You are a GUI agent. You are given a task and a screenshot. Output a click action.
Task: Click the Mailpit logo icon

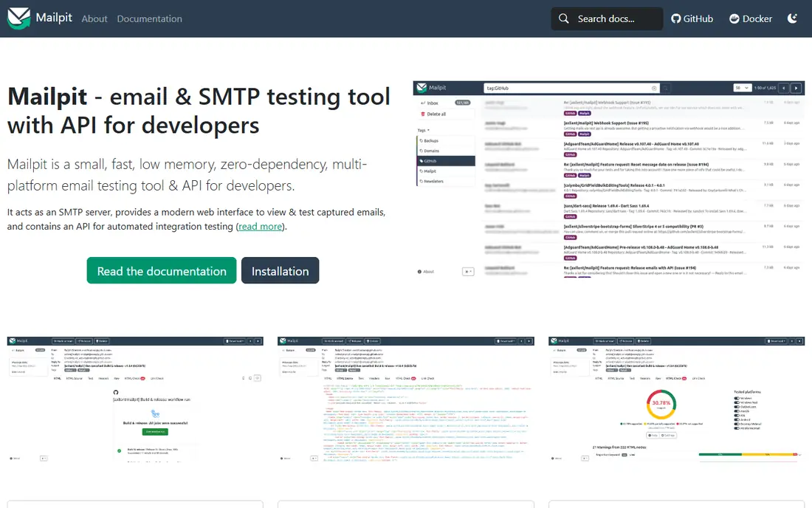(18, 18)
